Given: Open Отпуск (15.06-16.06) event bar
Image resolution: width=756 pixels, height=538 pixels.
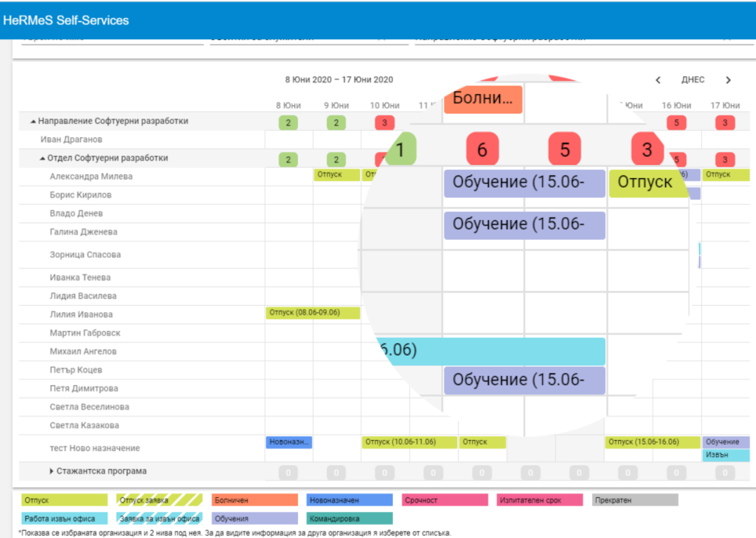Looking at the screenshot, I should pos(653,442).
